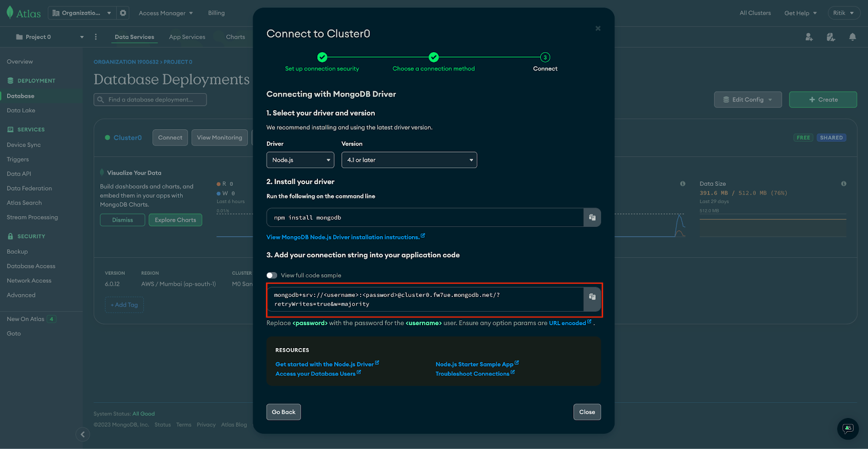The width and height of the screenshot is (868, 449).
Task: Open Node.js Driver installation instructions link
Action: point(346,237)
